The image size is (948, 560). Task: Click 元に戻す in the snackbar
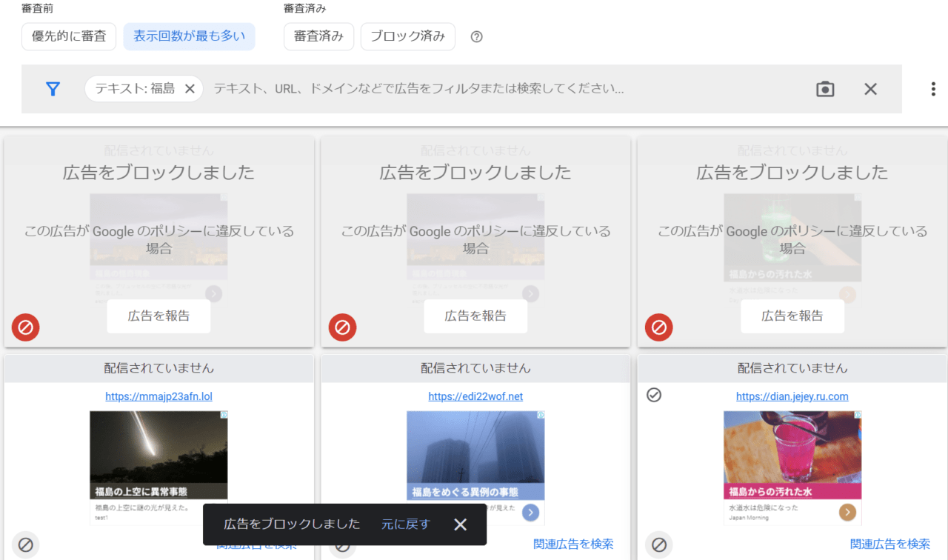click(405, 524)
